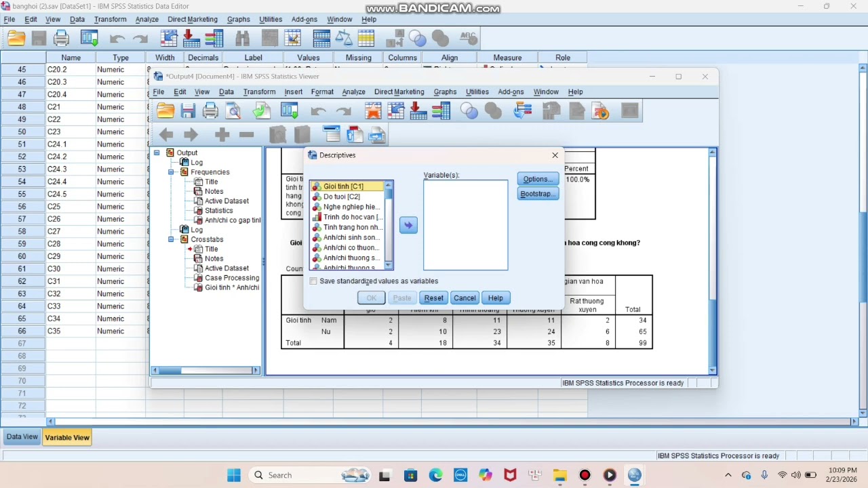
Task: Recall recent dialogs icon in Viewer toolbar
Action: click(x=290, y=110)
